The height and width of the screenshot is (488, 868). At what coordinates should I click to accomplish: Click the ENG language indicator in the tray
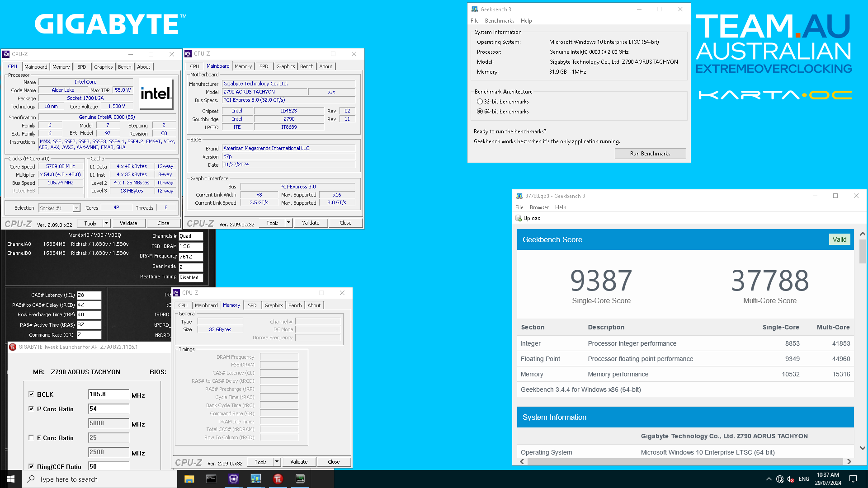tap(804, 479)
